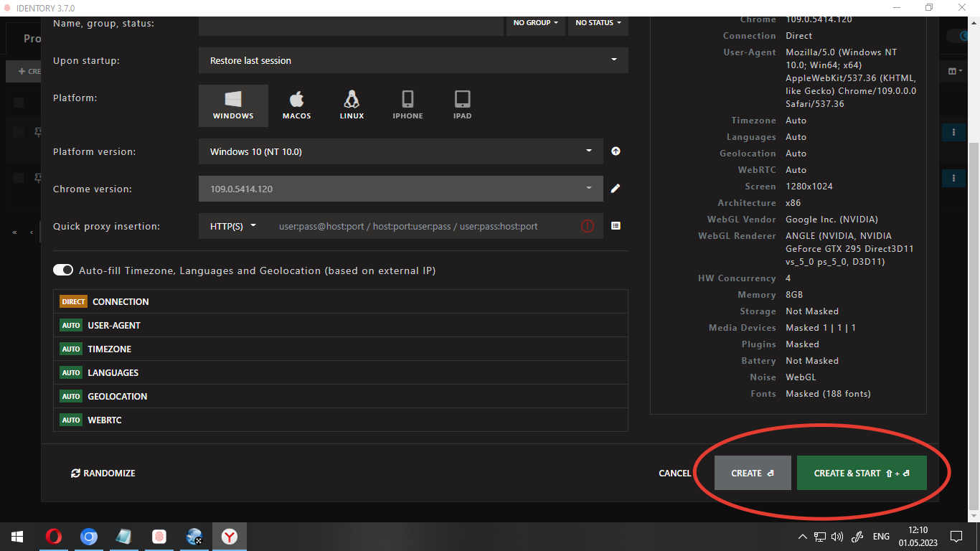Select the Windows platform icon
This screenshot has width=980, height=551.
click(x=233, y=105)
